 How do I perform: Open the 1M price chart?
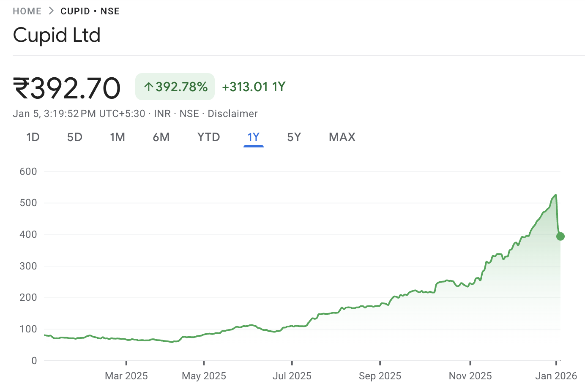point(118,137)
